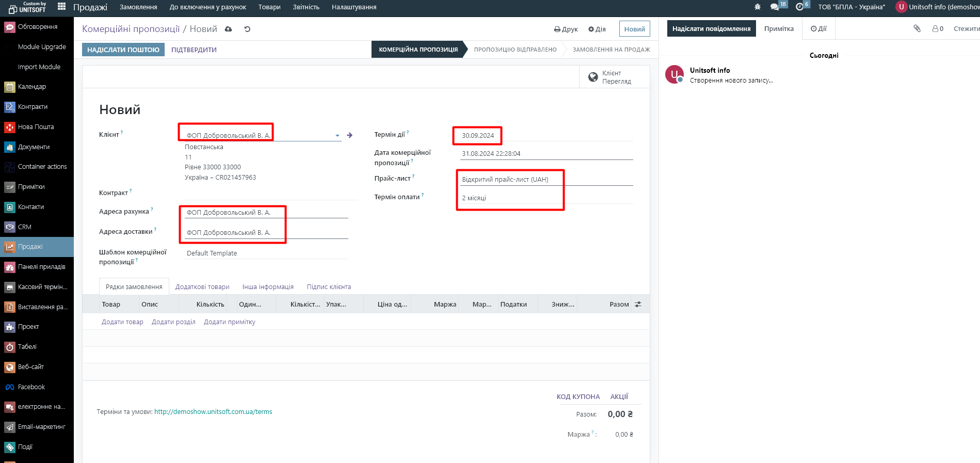Open the Дія actions dropdown
Viewport: 980px width, 463px height.
click(x=597, y=29)
